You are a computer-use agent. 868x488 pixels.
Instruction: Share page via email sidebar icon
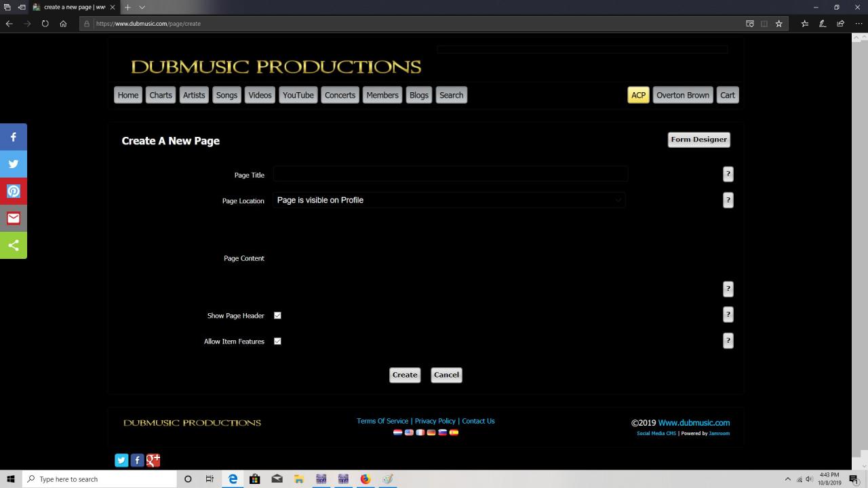14,218
